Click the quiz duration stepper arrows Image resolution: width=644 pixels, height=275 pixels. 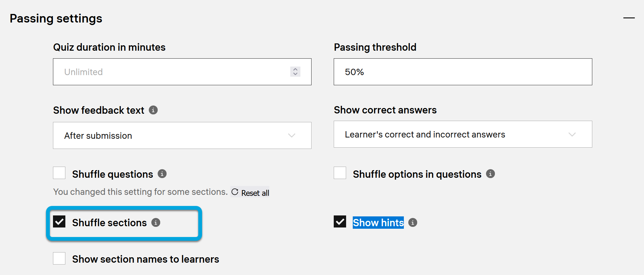coord(295,72)
